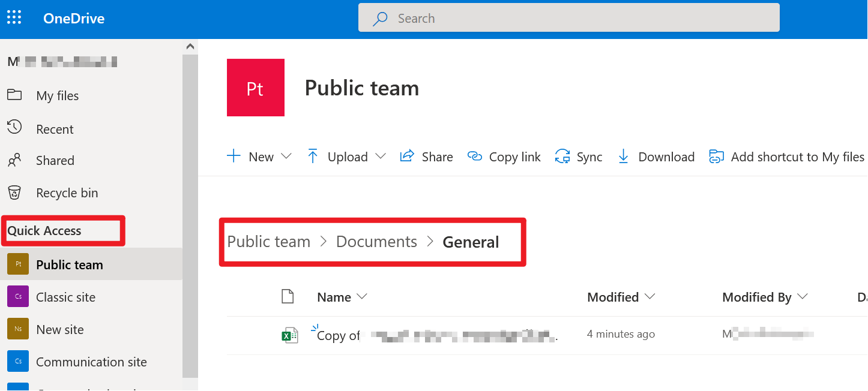The image size is (868, 391).
Task: Click the sidebar scroll up arrow
Action: pos(190,46)
